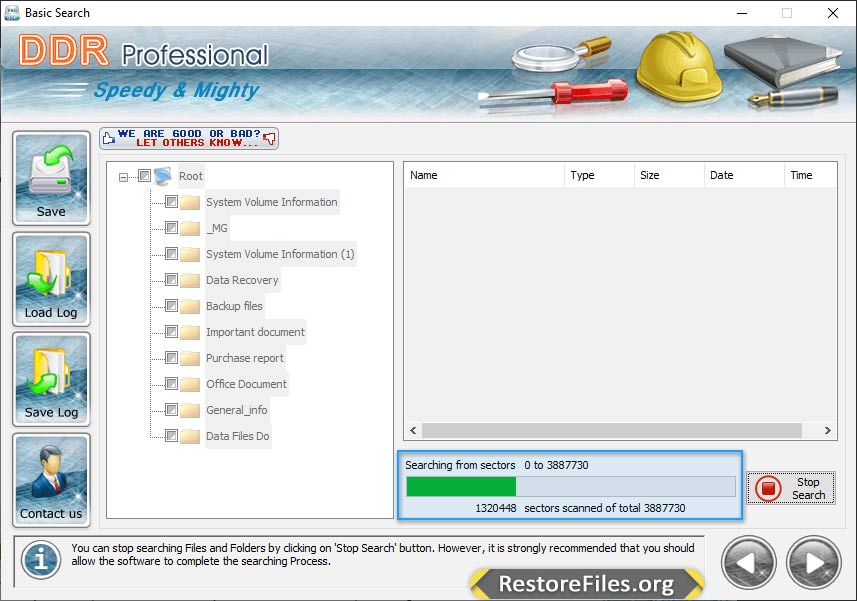Select the Root computer icon
857x601 pixels.
[163, 176]
